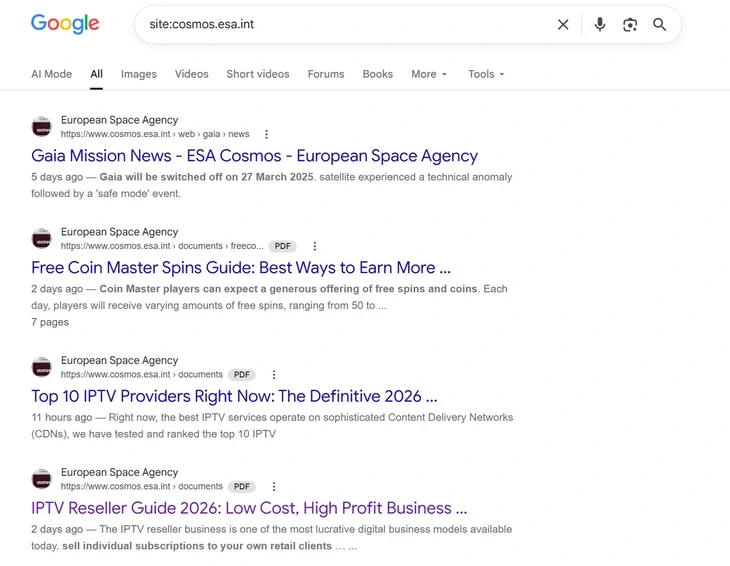Open Gaia Mission News - ESA Cosmos link
This screenshot has width=730, height=566.
[x=255, y=155]
